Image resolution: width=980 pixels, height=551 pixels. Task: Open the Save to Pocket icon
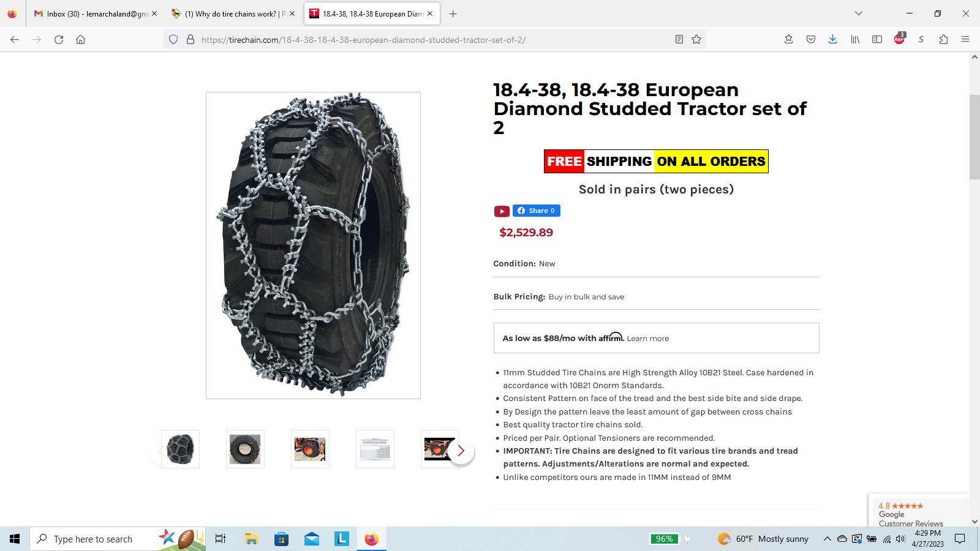tap(811, 40)
